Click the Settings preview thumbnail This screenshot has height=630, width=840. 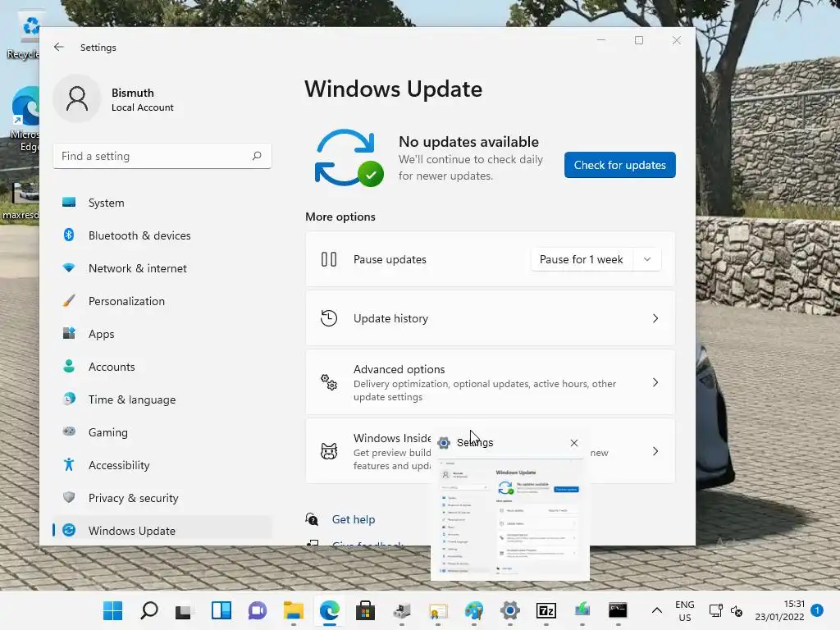(510, 518)
